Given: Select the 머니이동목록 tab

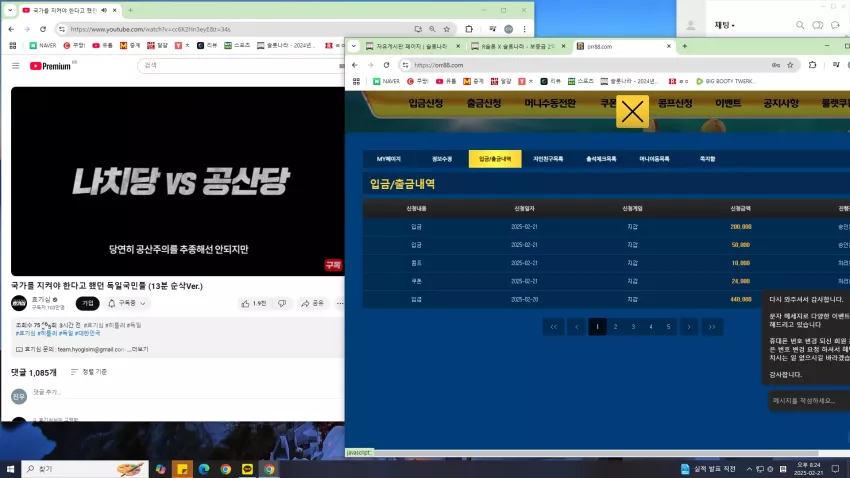Looking at the screenshot, I should (654, 159).
